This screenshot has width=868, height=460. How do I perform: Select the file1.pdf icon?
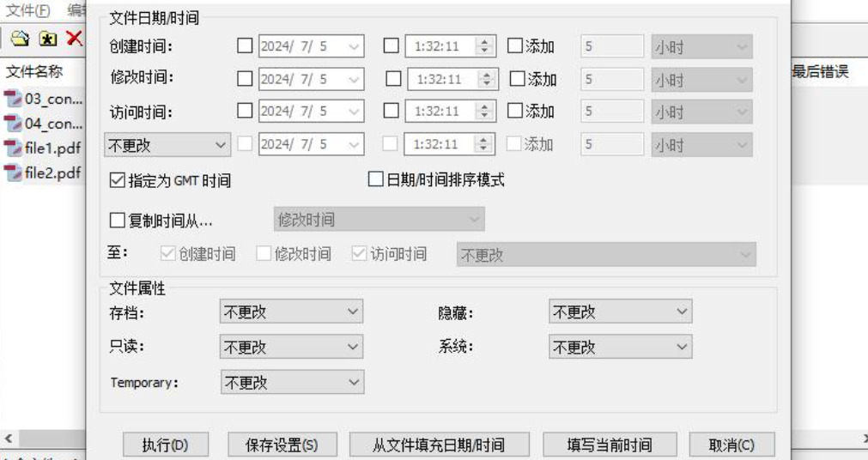[x=13, y=148]
